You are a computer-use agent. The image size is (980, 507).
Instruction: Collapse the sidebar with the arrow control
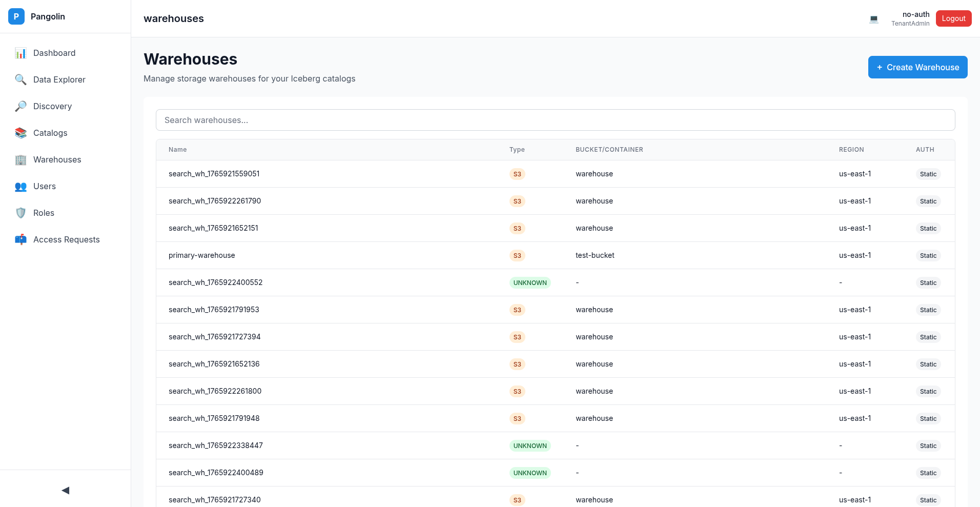pyautogui.click(x=65, y=490)
